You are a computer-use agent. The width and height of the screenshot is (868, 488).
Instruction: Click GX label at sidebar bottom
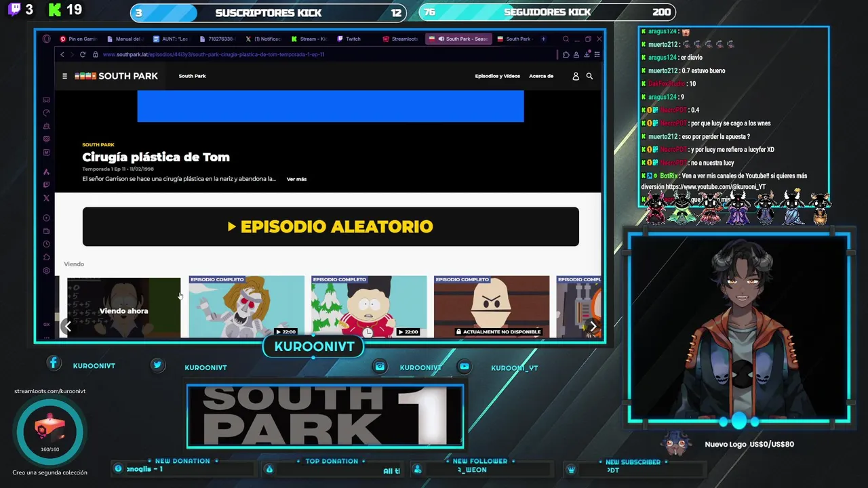coord(46,324)
